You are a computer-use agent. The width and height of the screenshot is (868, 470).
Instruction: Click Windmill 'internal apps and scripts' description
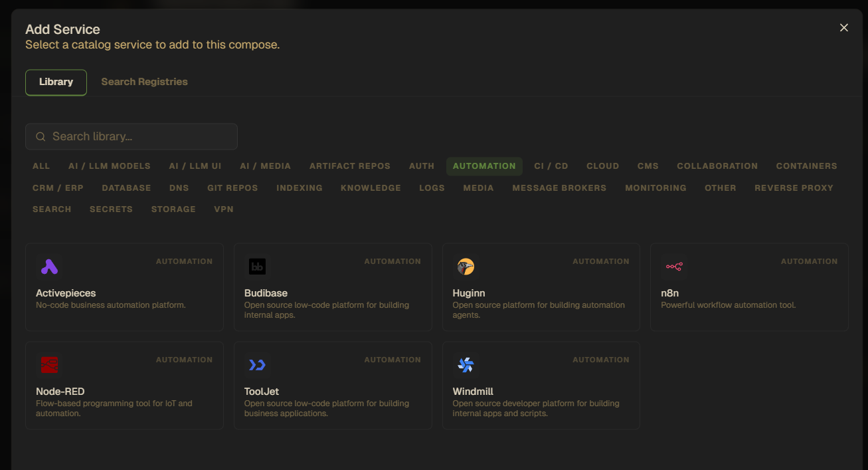536,408
